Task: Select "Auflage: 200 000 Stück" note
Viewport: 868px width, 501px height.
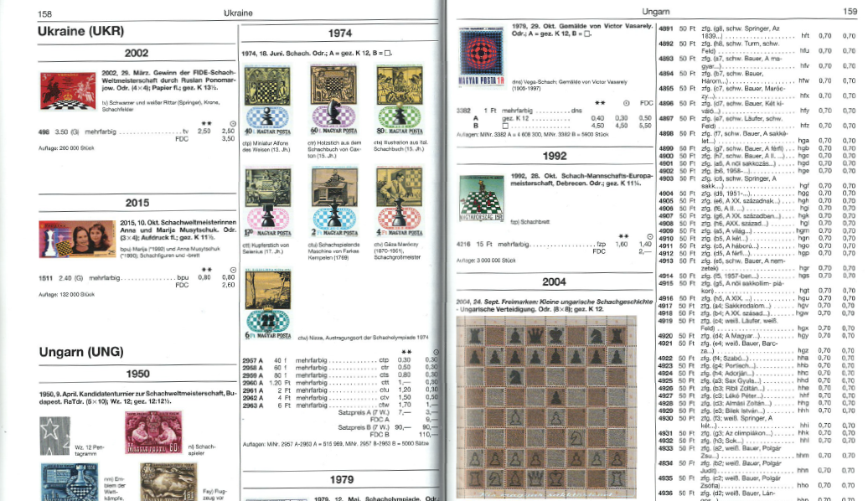Action: coord(66,148)
